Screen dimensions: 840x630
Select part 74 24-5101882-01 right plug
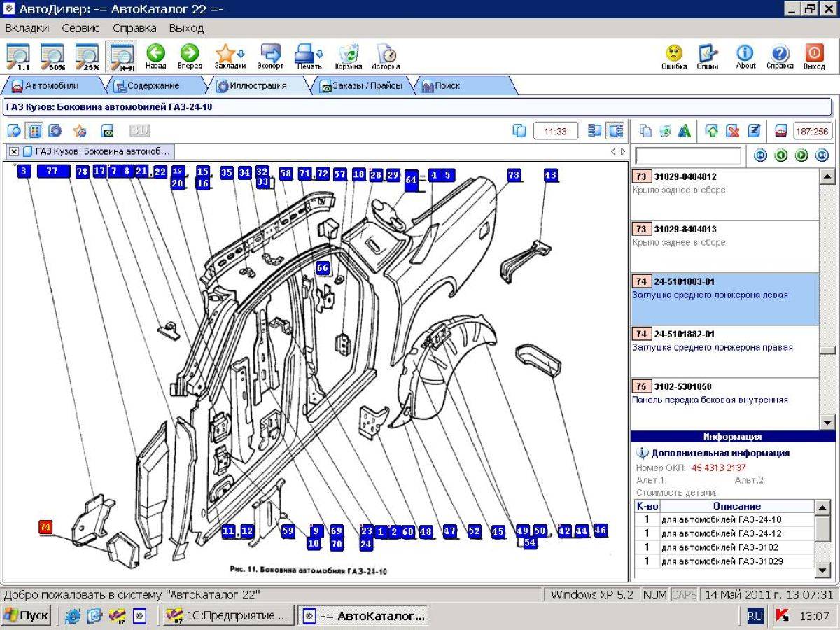(x=724, y=351)
